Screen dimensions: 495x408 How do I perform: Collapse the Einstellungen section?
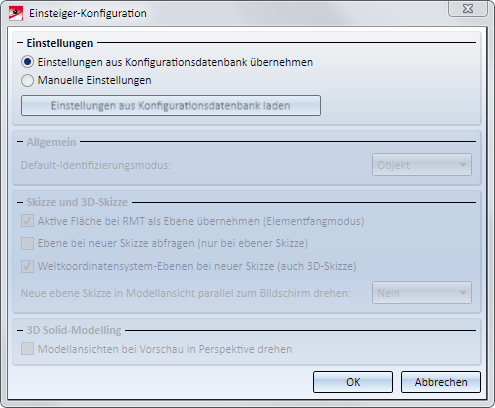click(x=20, y=43)
